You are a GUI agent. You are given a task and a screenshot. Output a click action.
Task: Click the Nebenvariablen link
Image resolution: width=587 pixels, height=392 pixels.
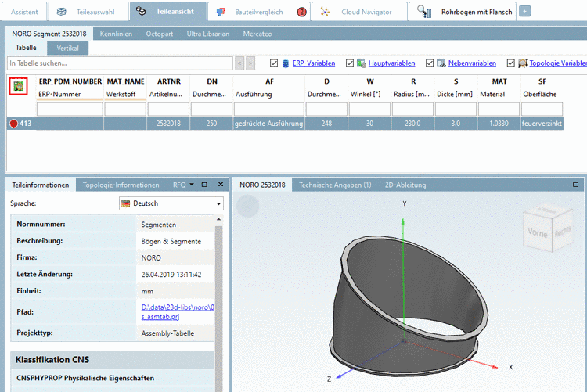(472, 63)
